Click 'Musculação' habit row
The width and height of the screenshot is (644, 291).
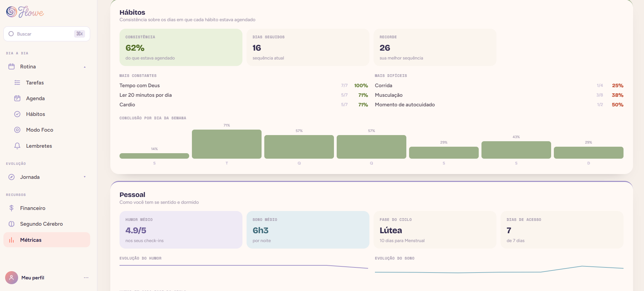[499, 95]
